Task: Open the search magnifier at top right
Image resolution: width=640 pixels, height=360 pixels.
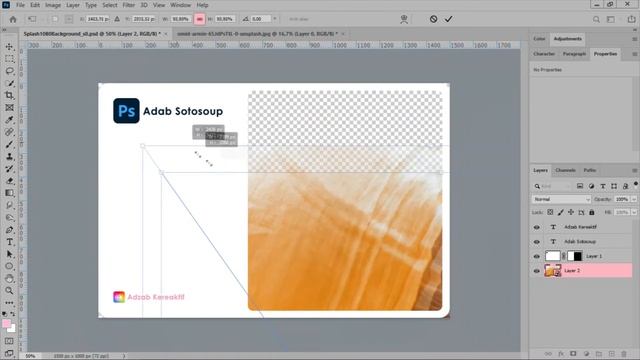Action: tap(596, 19)
